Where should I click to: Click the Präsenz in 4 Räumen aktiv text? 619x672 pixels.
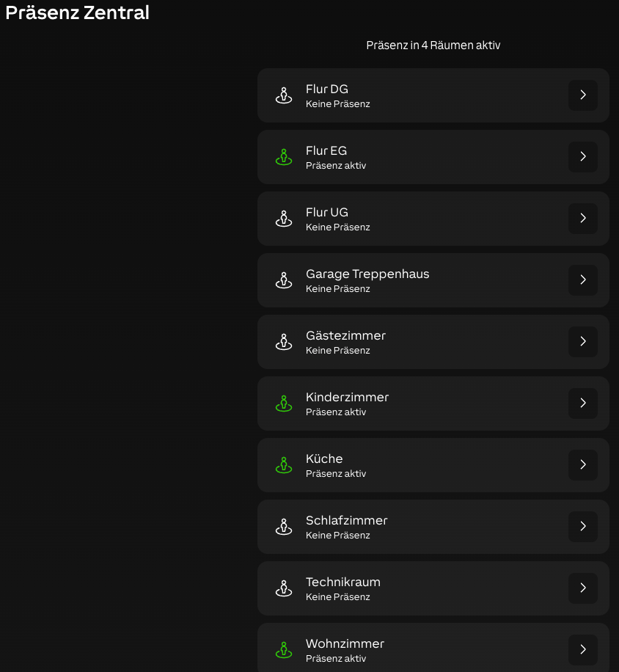[x=433, y=45]
